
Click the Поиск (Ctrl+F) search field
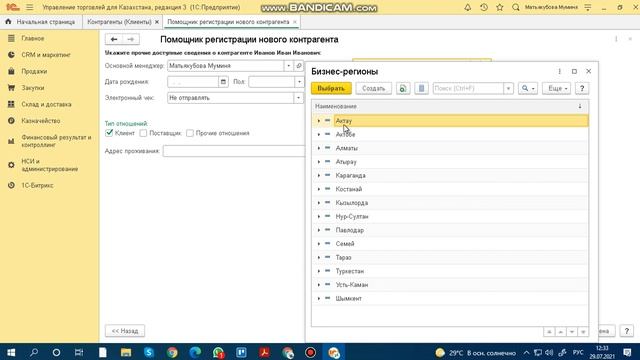coord(468,88)
